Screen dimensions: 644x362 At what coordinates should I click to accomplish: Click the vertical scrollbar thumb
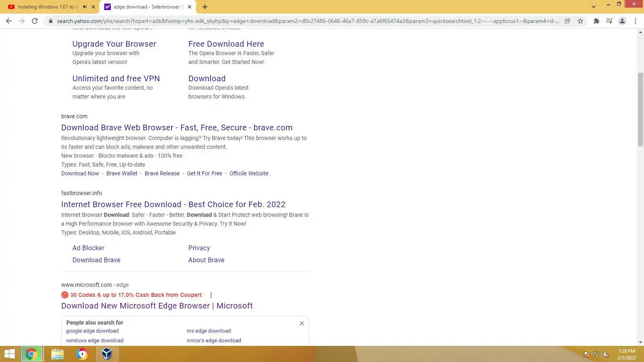click(640, 109)
